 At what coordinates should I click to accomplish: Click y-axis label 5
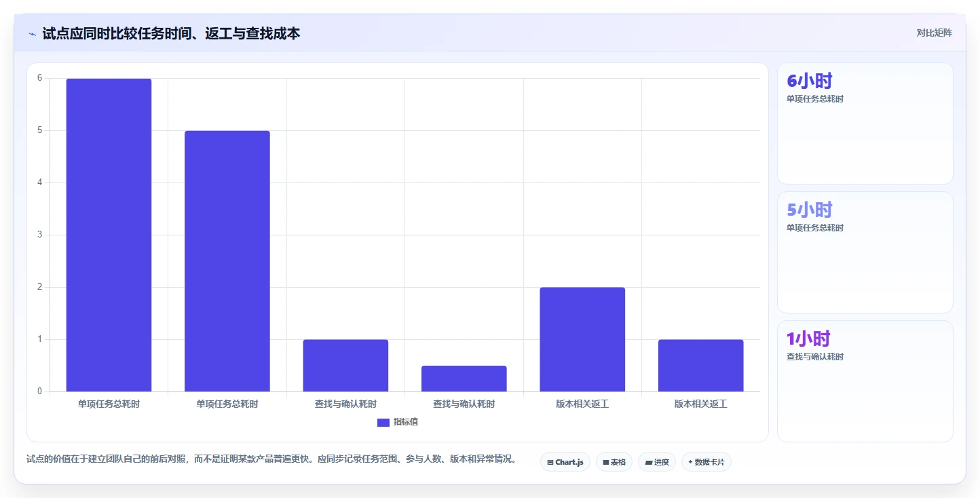(x=40, y=130)
